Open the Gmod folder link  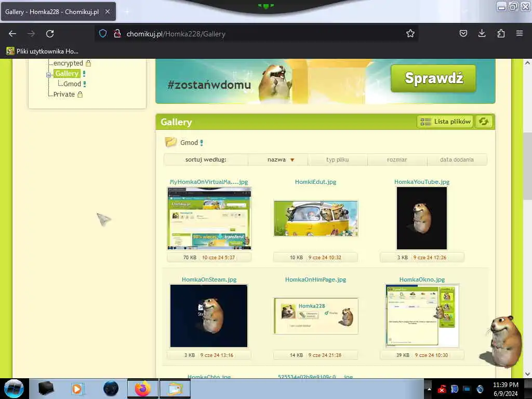click(189, 142)
